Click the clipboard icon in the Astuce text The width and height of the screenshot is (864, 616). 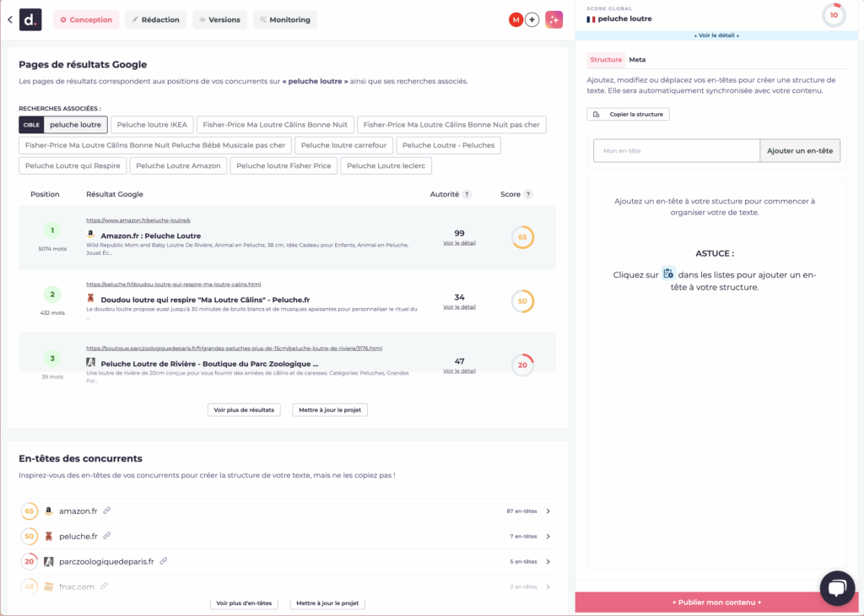pos(668,273)
